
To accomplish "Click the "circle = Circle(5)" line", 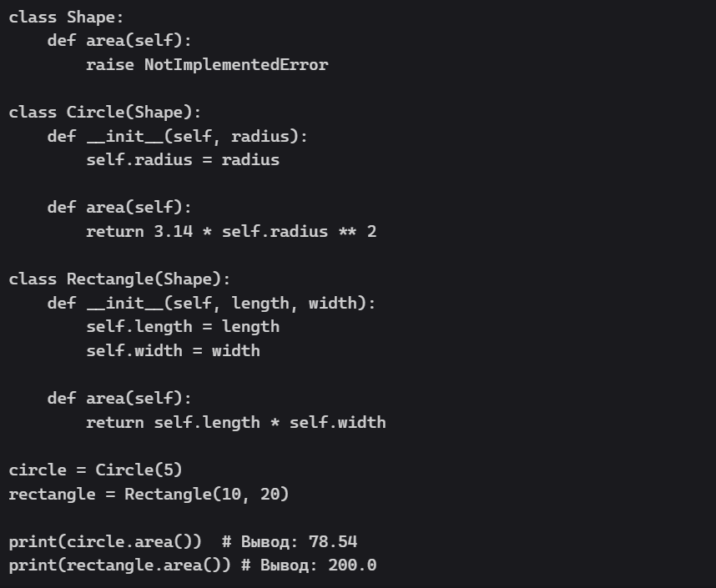I will click(x=95, y=470).
